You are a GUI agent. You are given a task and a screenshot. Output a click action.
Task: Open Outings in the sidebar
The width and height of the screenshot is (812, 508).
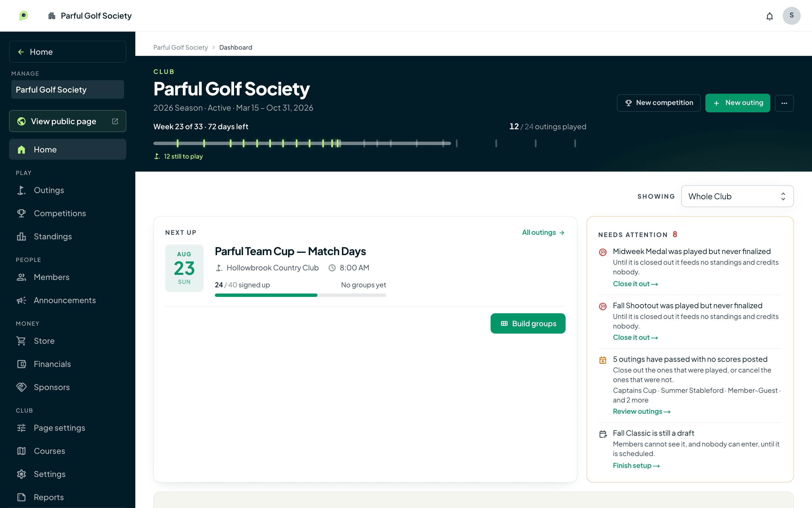(67, 190)
